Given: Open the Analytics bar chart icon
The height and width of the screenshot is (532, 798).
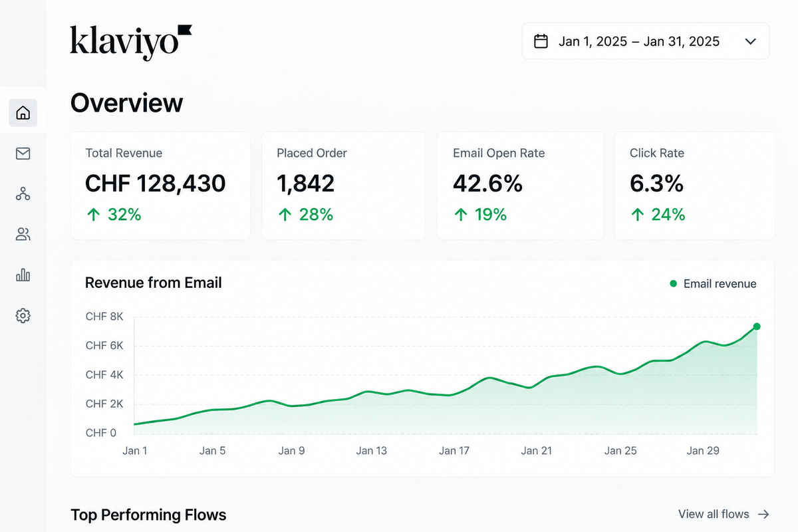Looking at the screenshot, I should coord(23,275).
